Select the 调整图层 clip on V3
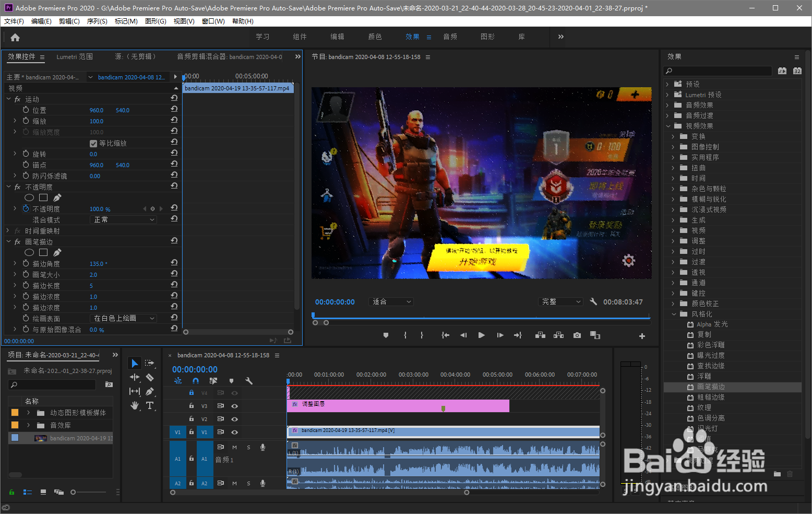 398,406
